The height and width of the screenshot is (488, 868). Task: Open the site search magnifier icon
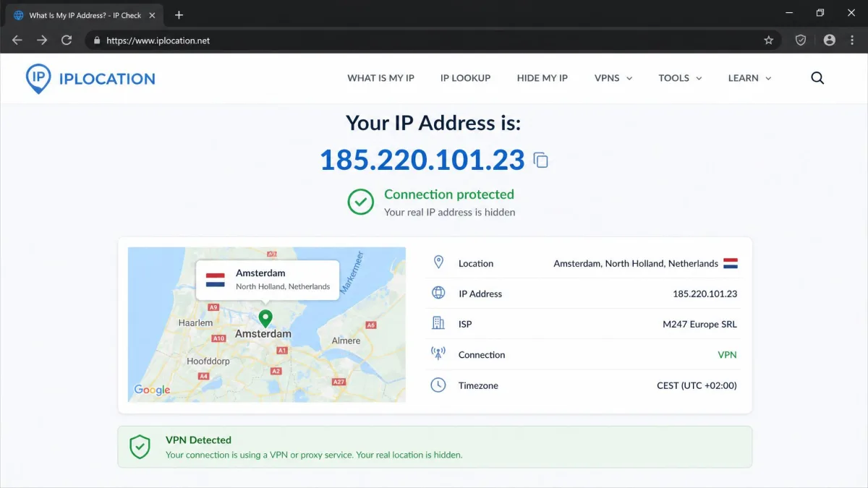[817, 78]
